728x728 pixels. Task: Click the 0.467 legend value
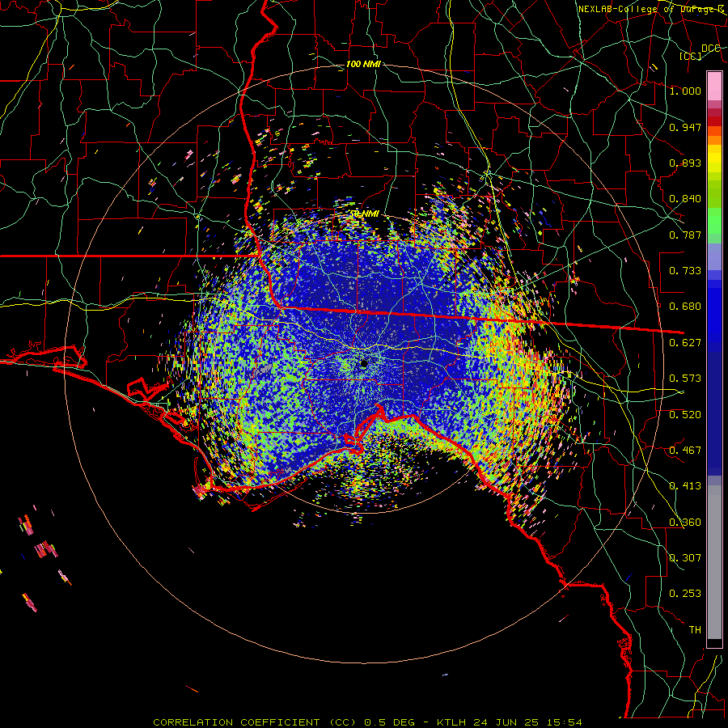coord(685,451)
